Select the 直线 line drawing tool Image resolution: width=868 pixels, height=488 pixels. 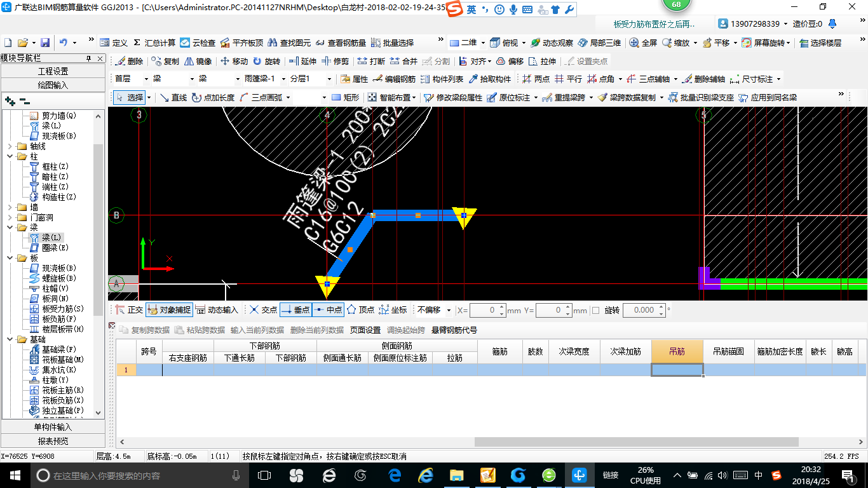(x=173, y=97)
